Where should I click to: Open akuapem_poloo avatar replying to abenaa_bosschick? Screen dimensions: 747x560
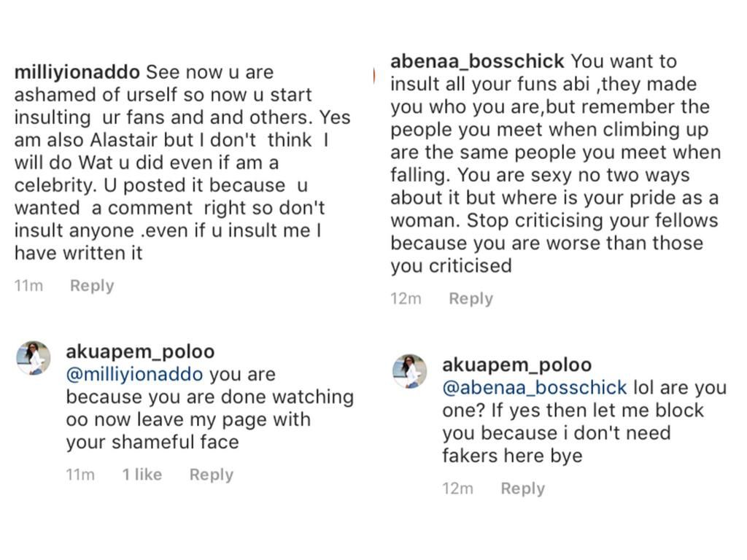409,371
